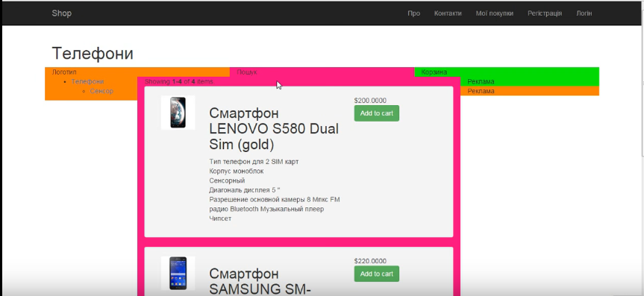Click the Корзина block label

[x=434, y=72]
